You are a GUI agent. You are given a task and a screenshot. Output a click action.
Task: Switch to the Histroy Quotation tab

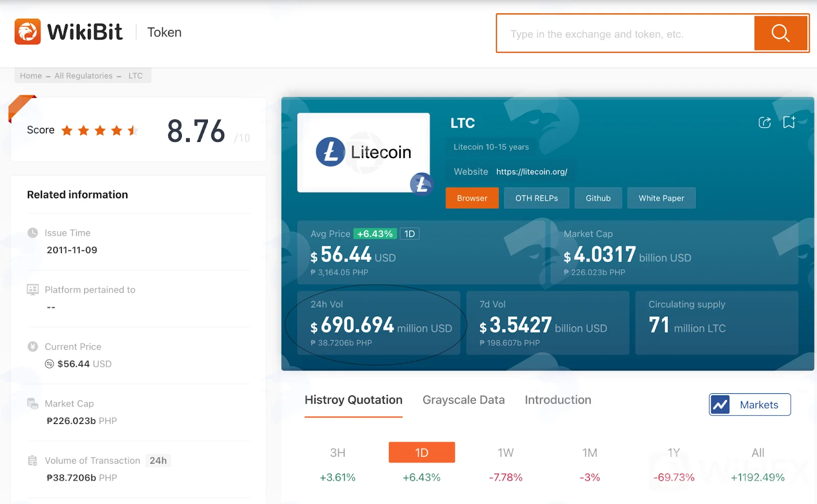(353, 400)
